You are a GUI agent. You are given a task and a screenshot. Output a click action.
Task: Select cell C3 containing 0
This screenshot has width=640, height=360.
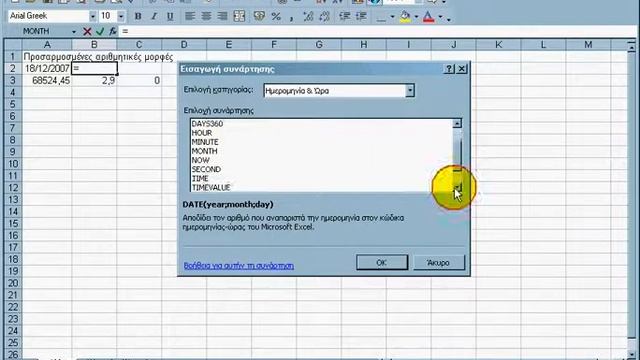[139, 81]
